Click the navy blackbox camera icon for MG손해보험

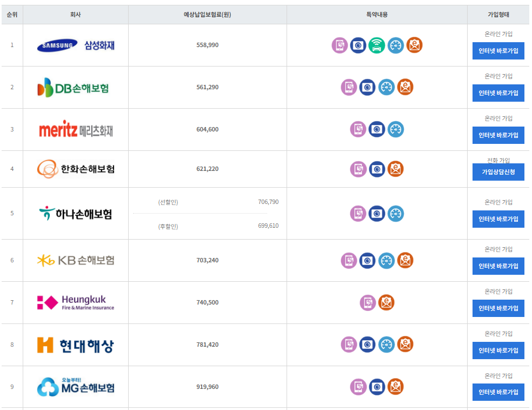click(x=377, y=387)
